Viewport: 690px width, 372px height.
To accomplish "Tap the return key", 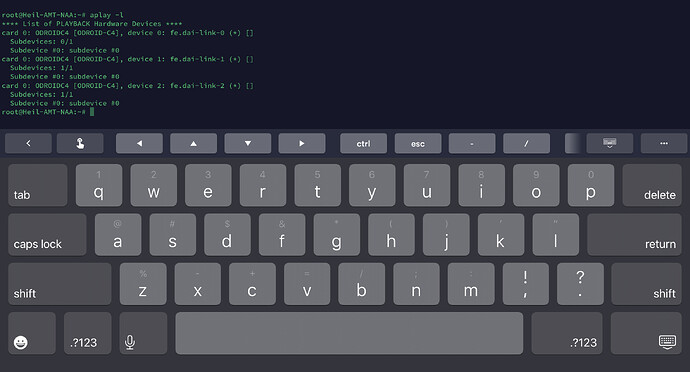I will tap(634, 235).
